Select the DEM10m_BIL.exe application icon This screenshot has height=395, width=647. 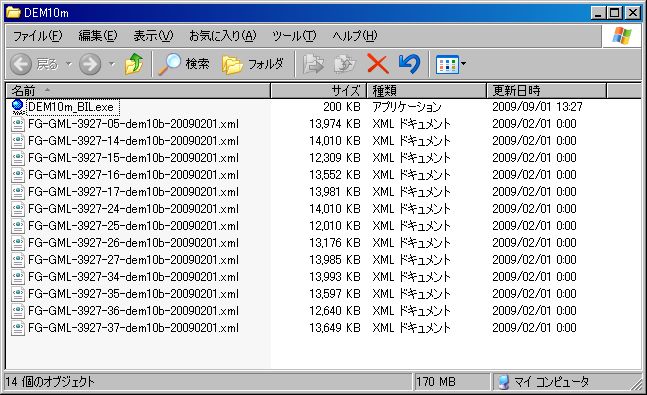[x=17, y=107]
